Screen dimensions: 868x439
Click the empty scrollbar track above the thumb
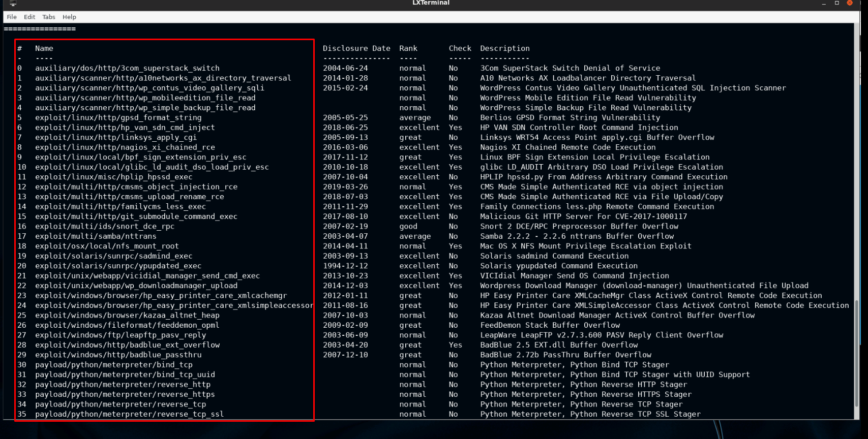tap(858, 152)
